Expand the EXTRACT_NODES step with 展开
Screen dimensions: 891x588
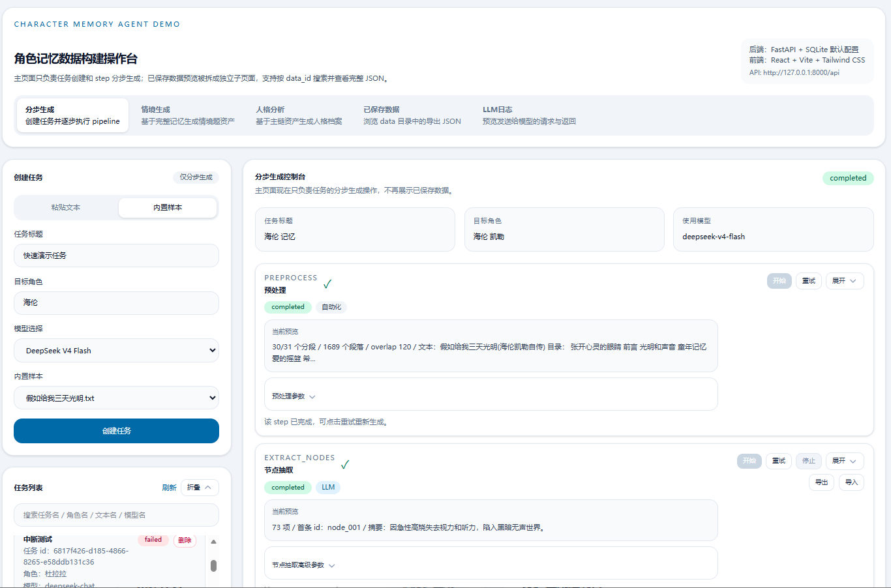tap(845, 461)
